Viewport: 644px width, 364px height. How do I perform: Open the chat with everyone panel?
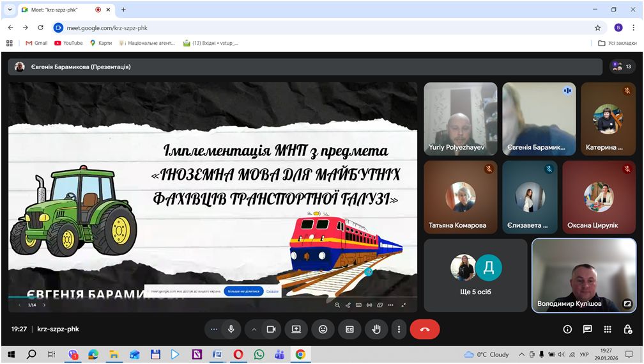[x=587, y=329]
